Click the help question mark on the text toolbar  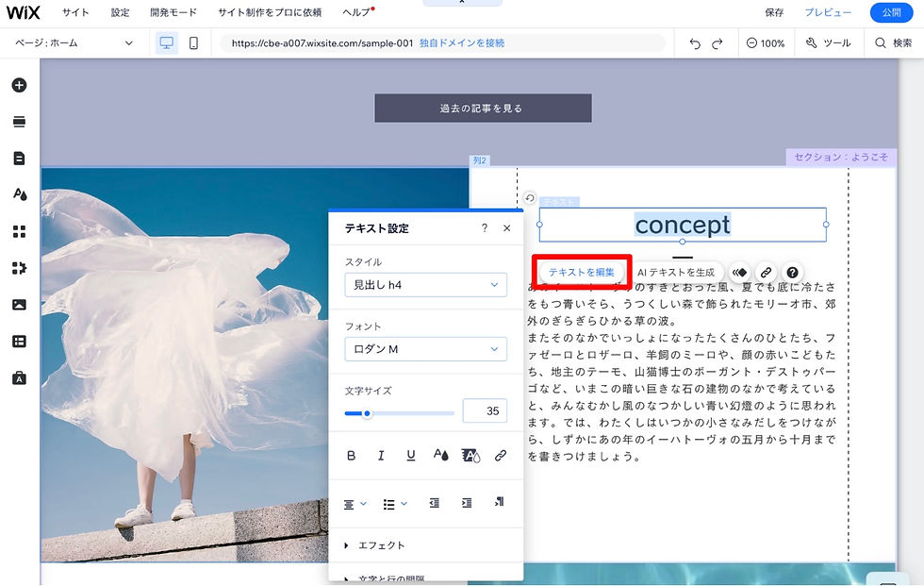[793, 273]
